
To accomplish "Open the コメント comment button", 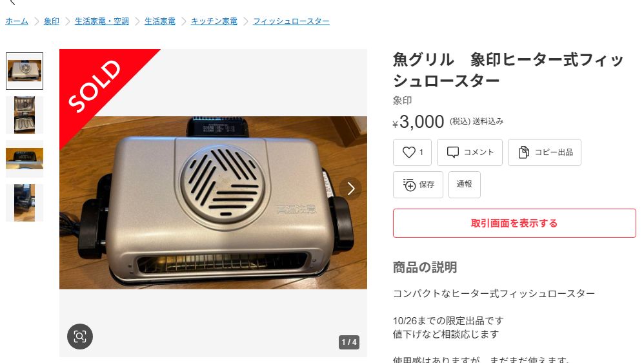I will [x=469, y=152].
